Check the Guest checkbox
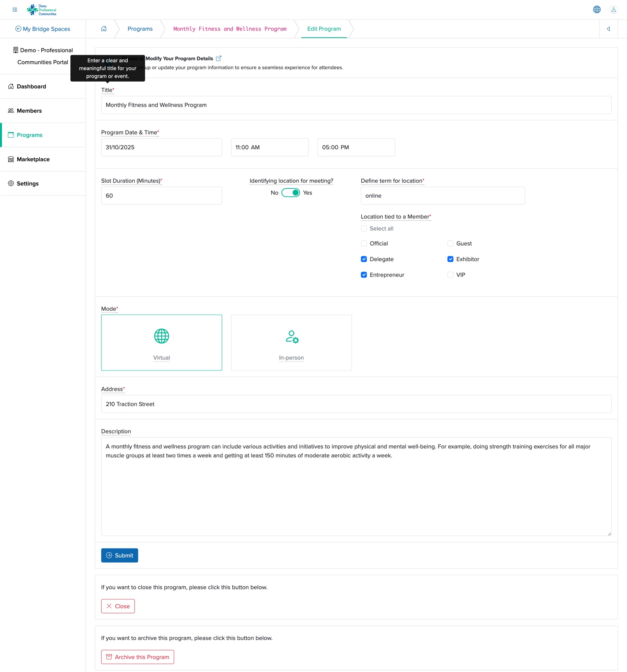627x672 pixels. click(x=450, y=244)
